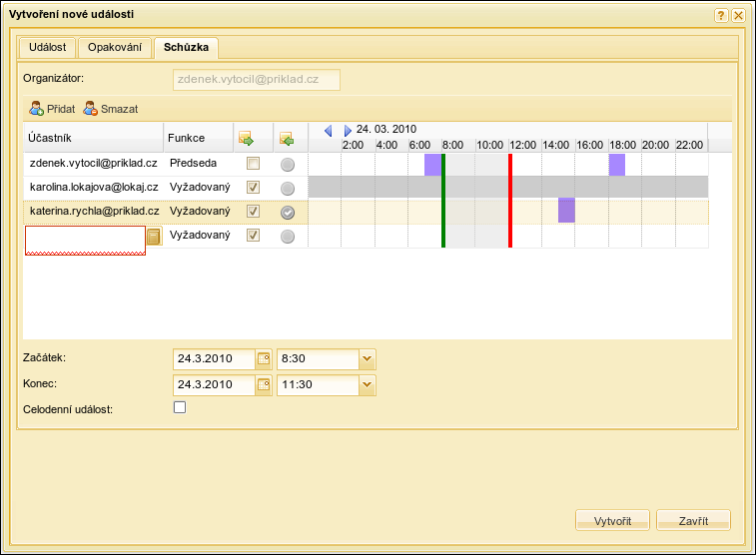Switch to the Událost tab
Image resolution: width=756 pixels, height=555 pixels.
pyautogui.click(x=48, y=47)
